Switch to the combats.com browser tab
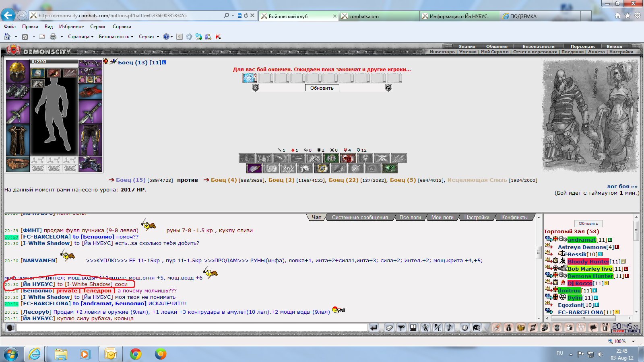 click(x=379, y=16)
